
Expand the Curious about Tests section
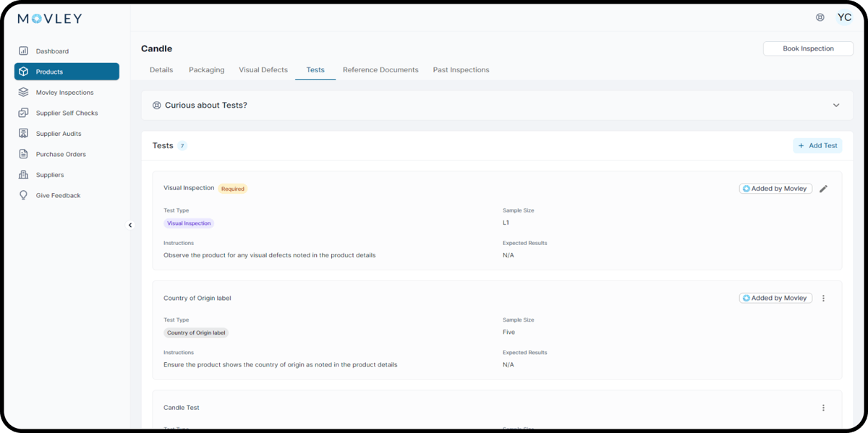pyautogui.click(x=835, y=106)
